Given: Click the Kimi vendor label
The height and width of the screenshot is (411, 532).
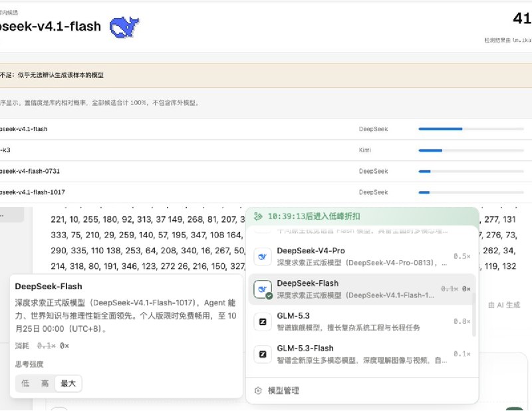Looking at the screenshot, I should [365, 150].
